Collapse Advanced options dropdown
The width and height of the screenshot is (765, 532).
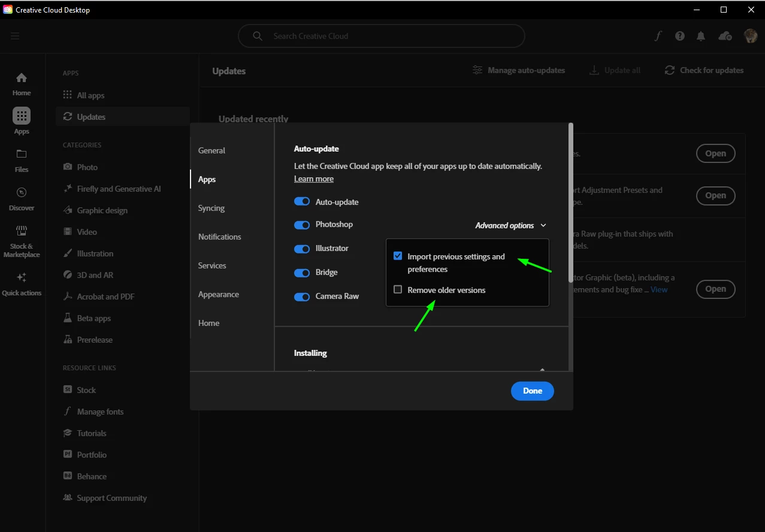(511, 226)
